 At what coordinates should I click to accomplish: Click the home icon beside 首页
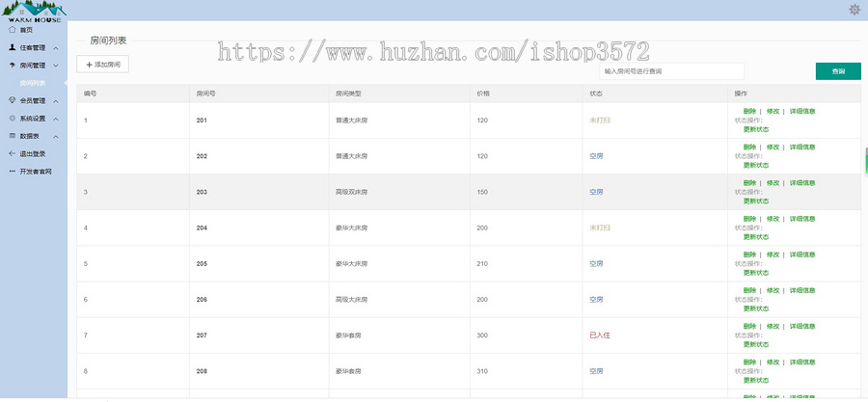click(x=13, y=30)
